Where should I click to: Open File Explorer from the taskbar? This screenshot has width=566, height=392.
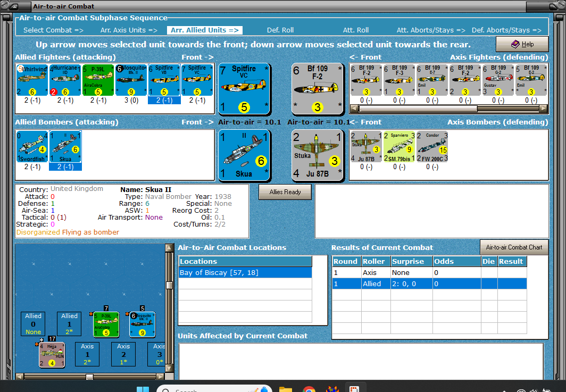[285, 389]
